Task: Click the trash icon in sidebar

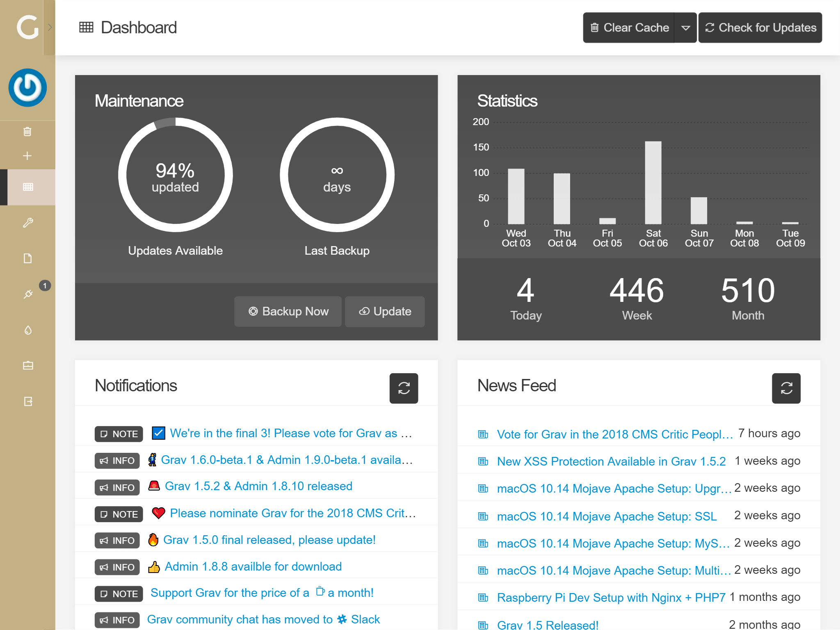Action: coord(27,132)
